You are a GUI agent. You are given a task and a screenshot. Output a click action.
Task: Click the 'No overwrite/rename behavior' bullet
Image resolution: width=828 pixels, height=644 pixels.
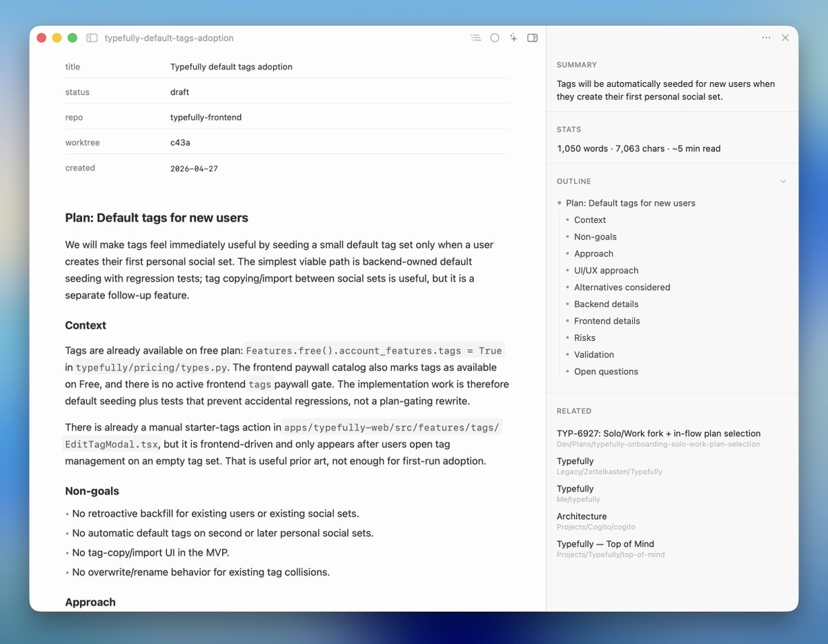[x=201, y=572]
